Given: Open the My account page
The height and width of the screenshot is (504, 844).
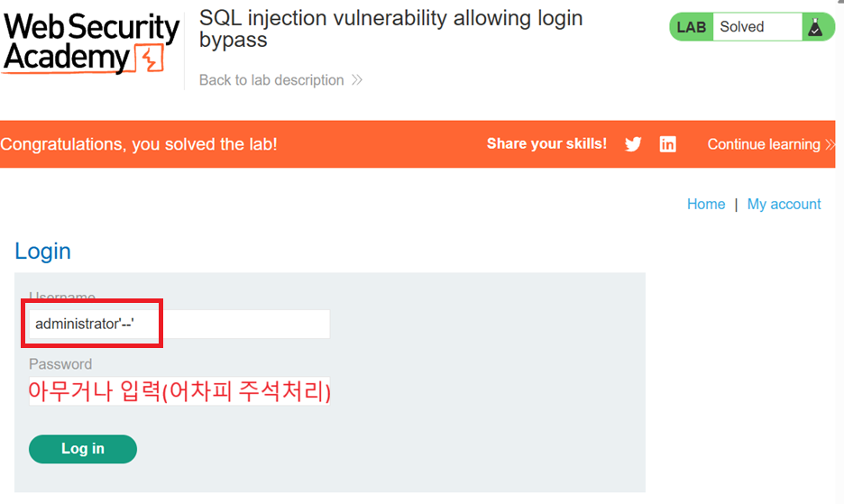Looking at the screenshot, I should point(784,204).
